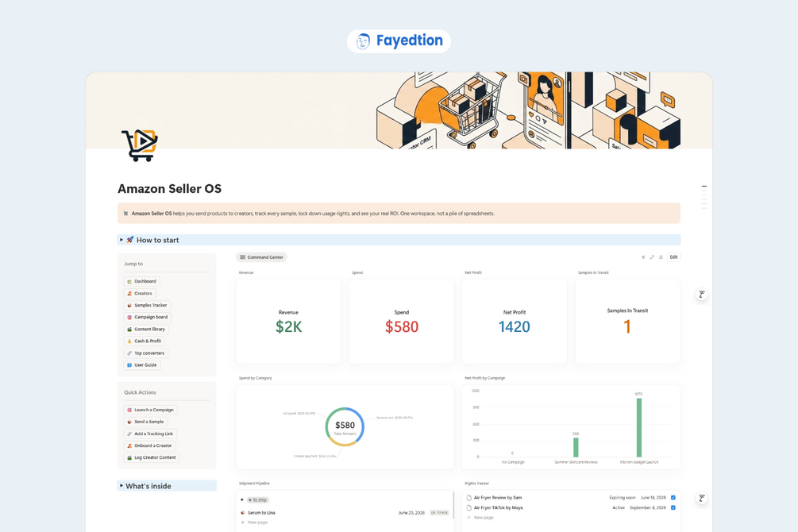The image size is (798, 532).
Task: Click the Quick Actions heading
Action: (140, 392)
